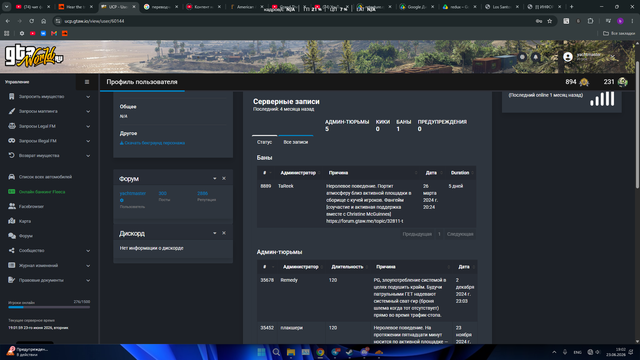Sort Админ-тюрьмы table by Длительность column

pos(347,267)
